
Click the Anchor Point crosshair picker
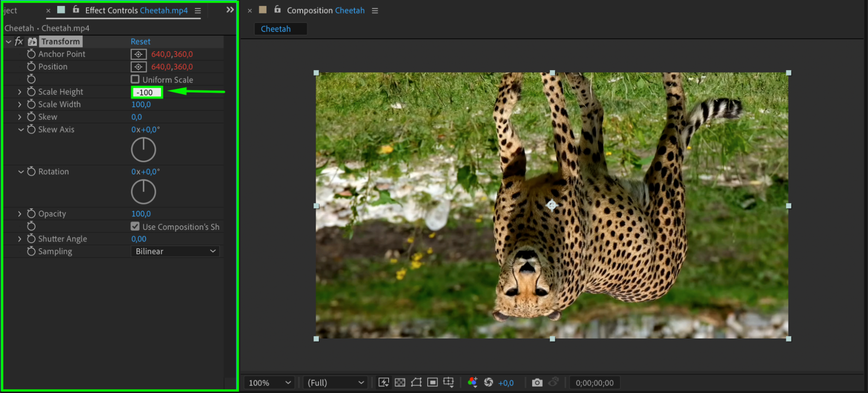[x=139, y=54]
